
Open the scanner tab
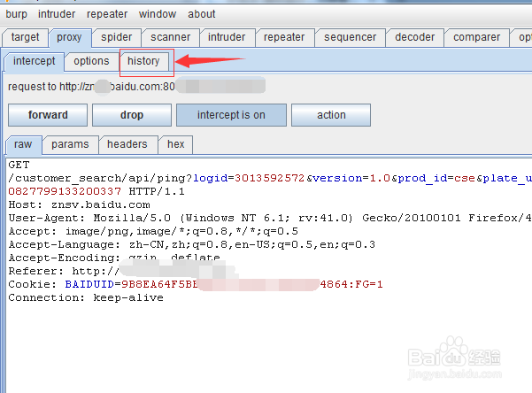pos(170,37)
